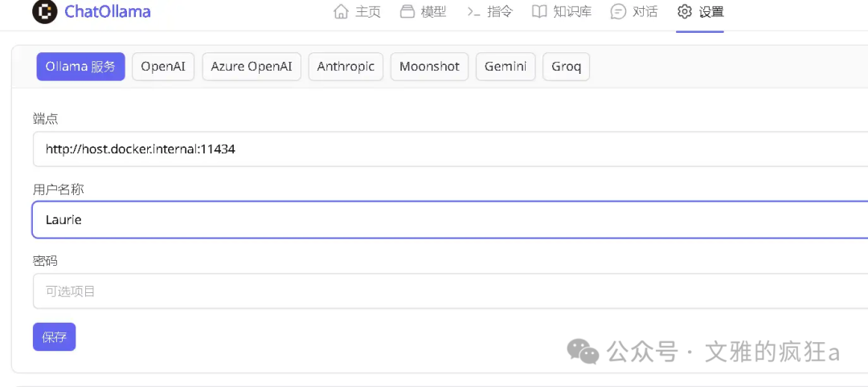The height and width of the screenshot is (387, 868).
Task: Click the models stack icon
Action: click(407, 12)
